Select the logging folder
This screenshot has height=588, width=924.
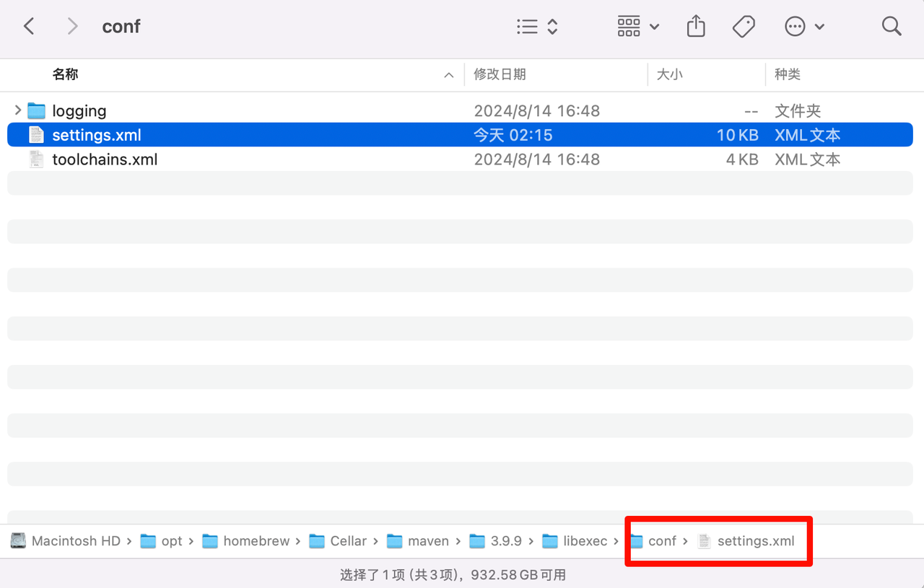click(79, 111)
